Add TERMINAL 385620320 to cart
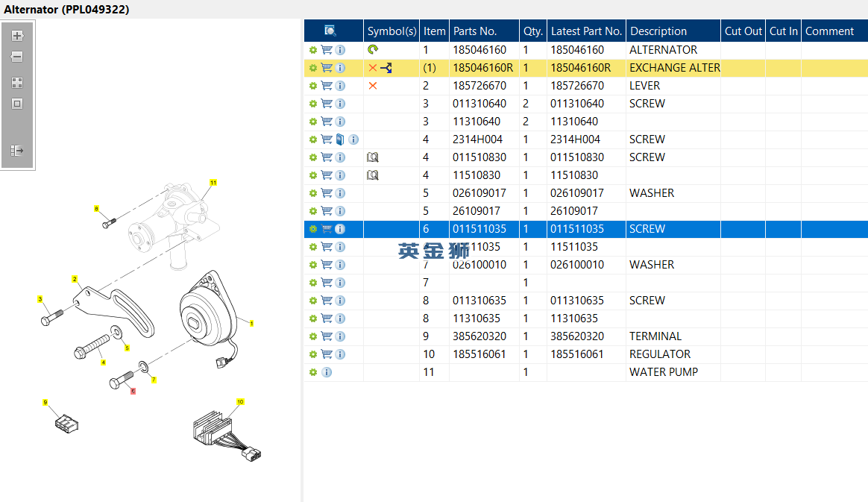This screenshot has height=502, width=868. tap(327, 336)
